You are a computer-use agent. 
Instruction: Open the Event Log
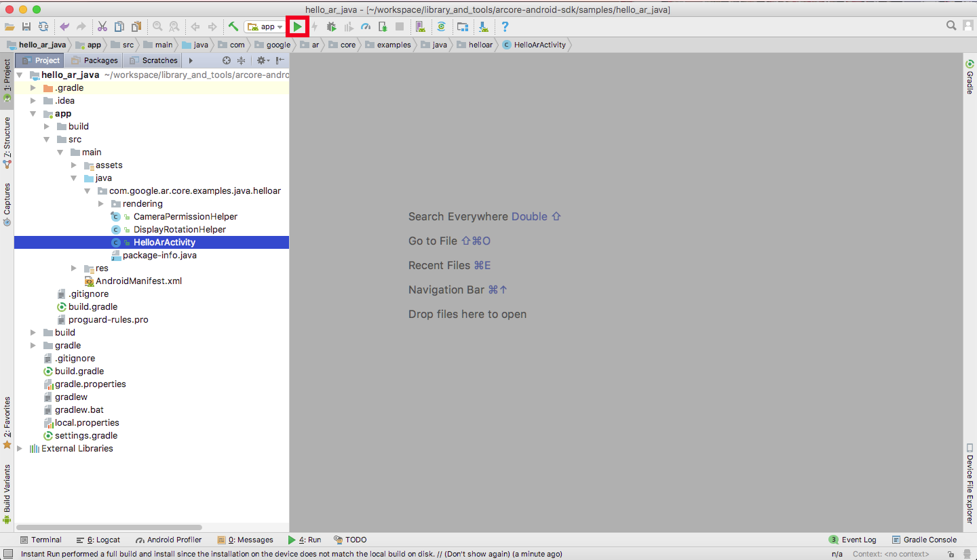(x=853, y=540)
